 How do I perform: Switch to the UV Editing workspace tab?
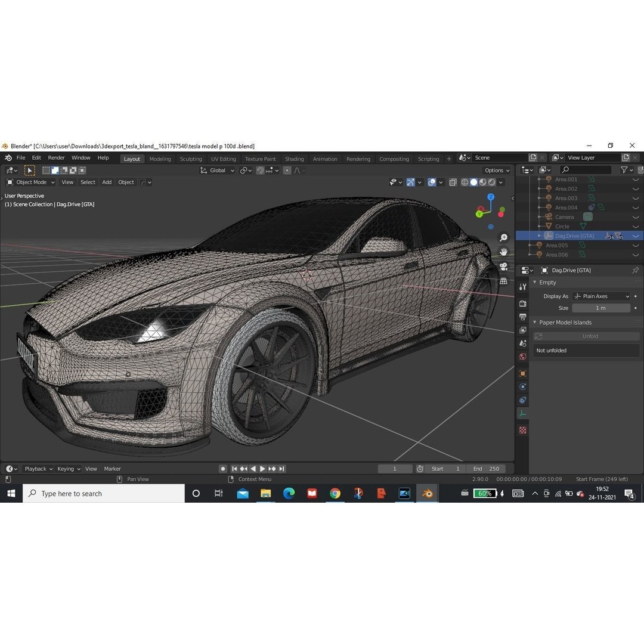[x=224, y=159]
